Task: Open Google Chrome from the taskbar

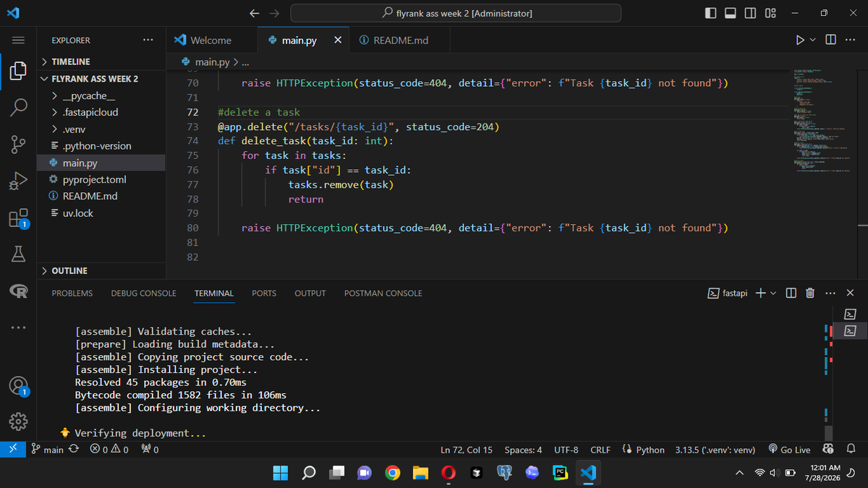Action: tap(392, 473)
